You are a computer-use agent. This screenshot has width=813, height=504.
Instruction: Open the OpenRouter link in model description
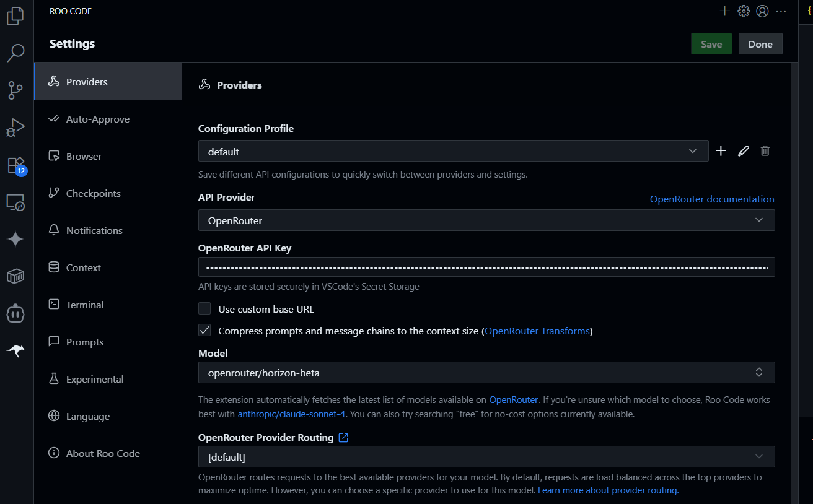click(x=514, y=399)
